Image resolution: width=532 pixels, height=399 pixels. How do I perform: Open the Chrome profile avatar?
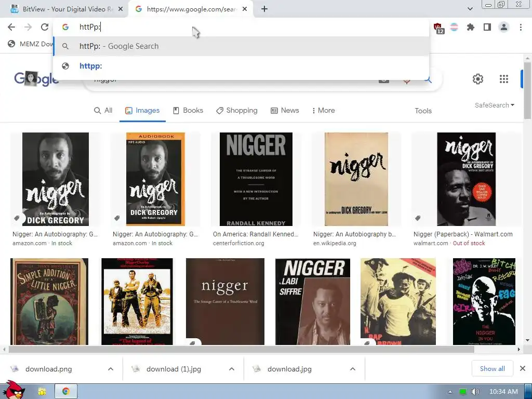(x=504, y=27)
